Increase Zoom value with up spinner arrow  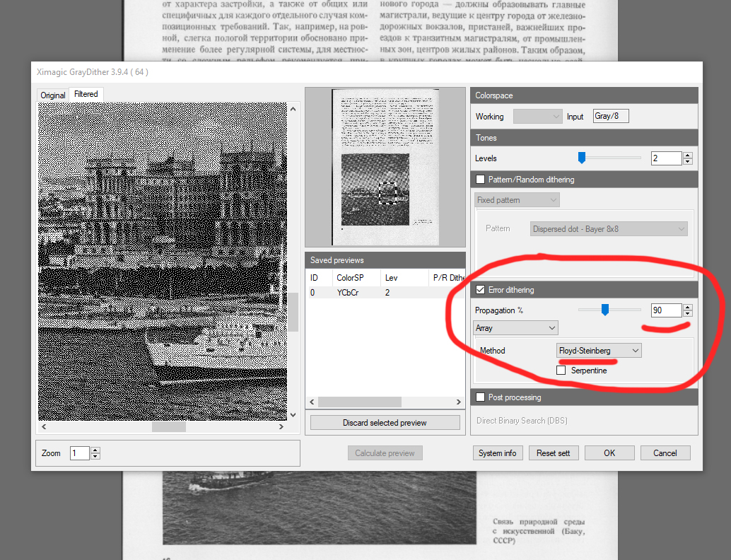pyautogui.click(x=95, y=450)
